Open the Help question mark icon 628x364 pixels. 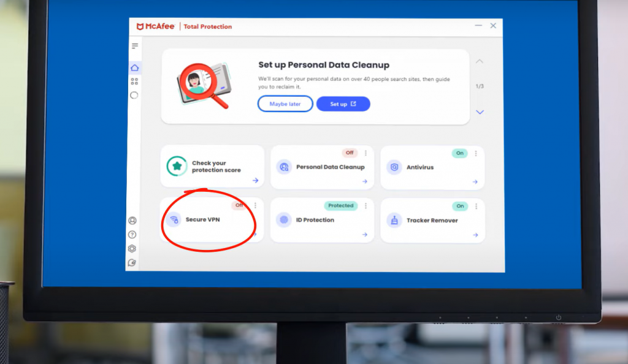tap(132, 235)
